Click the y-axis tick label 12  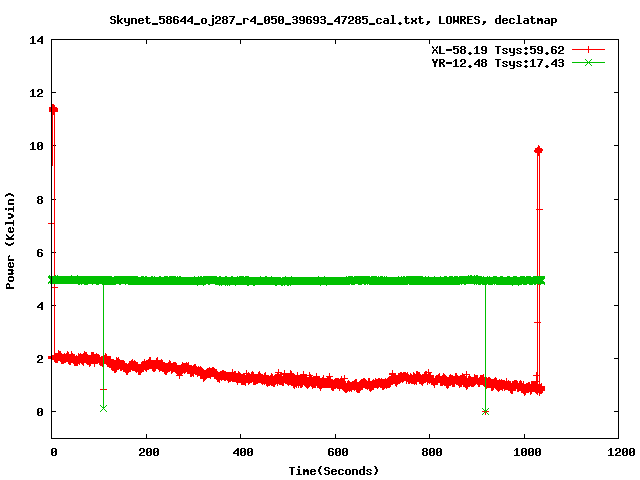[x=36, y=93]
